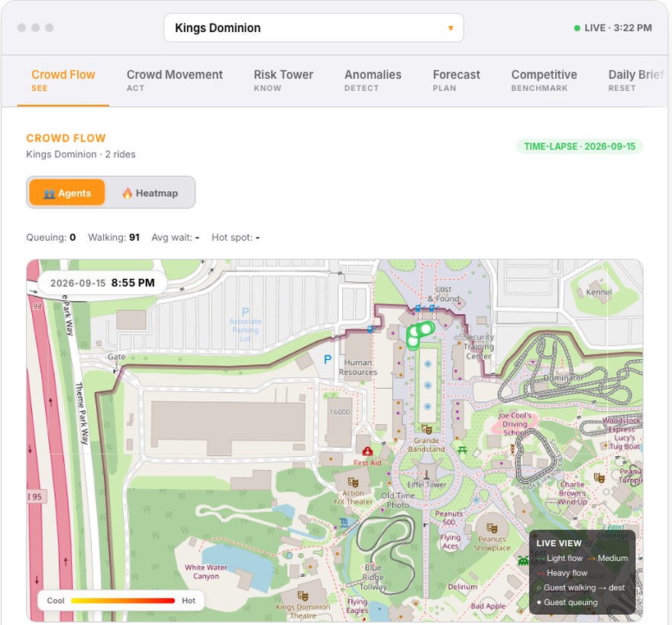Click the Action F/X Theater mask icon
672x625 pixels.
point(353,482)
